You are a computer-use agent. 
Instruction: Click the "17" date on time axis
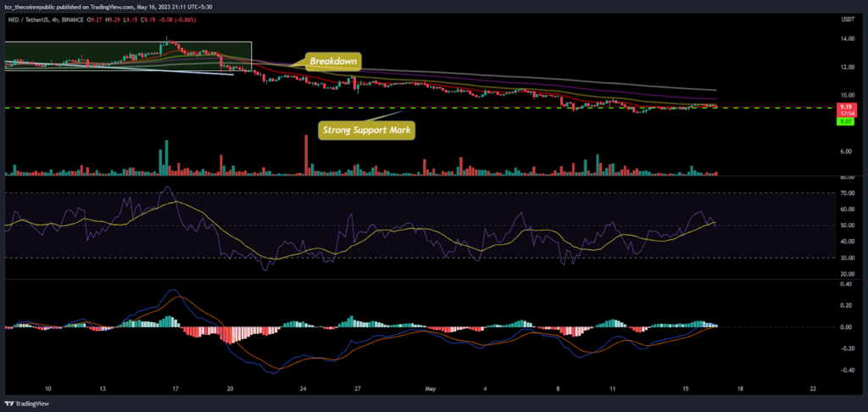click(175, 388)
